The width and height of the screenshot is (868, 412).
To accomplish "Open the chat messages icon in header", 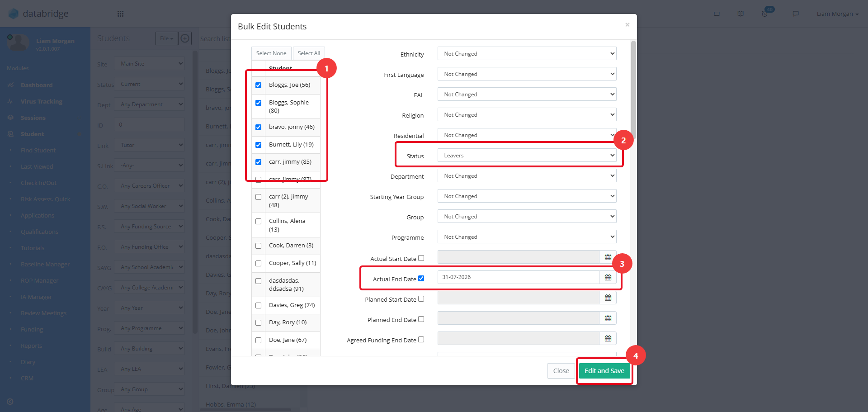I will tap(796, 14).
